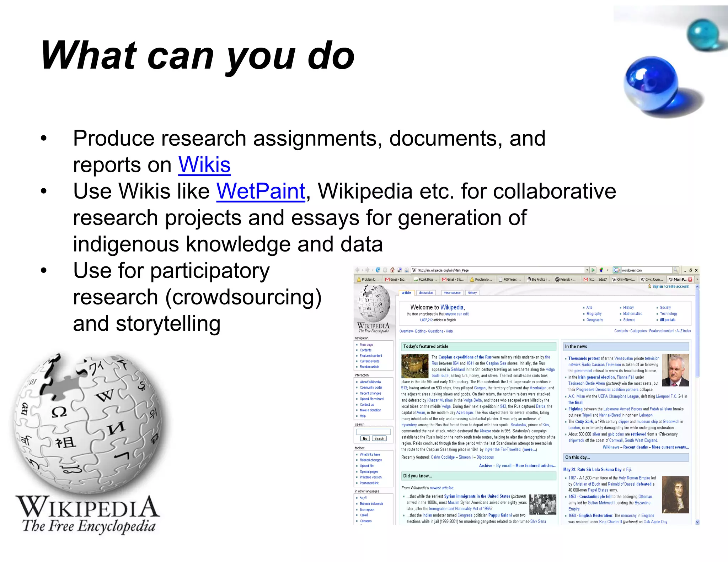Click the Go button in Wikipedia search

pos(365,438)
